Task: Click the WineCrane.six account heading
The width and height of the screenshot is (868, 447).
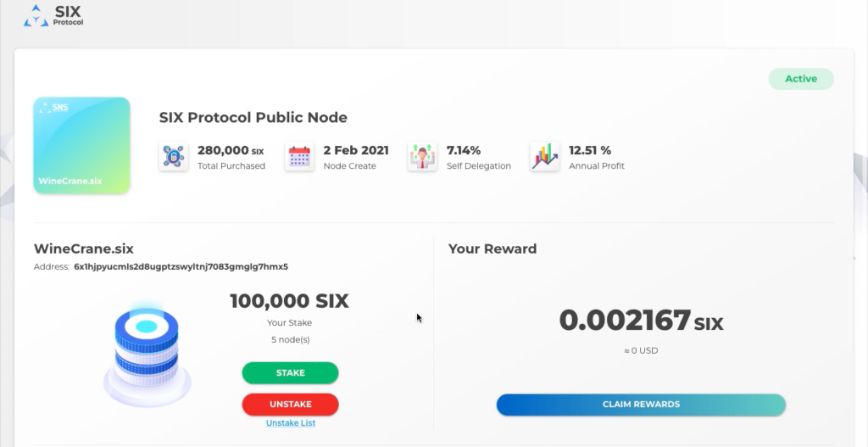Action: coord(84,249)
